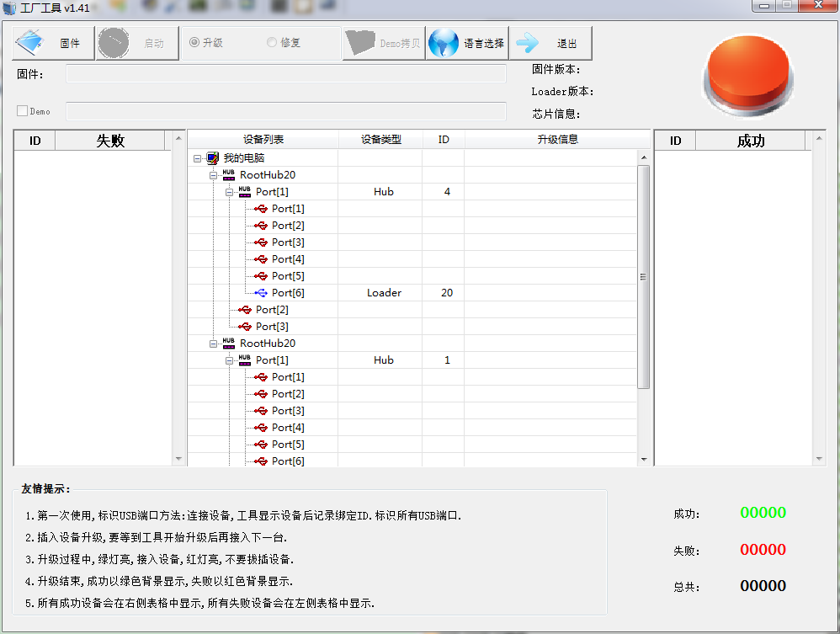Image resolution: width=840 pixels, height=634 pixels.
Task: Click the Hub type cell in ID 4 row
Action: pos(380,191)
